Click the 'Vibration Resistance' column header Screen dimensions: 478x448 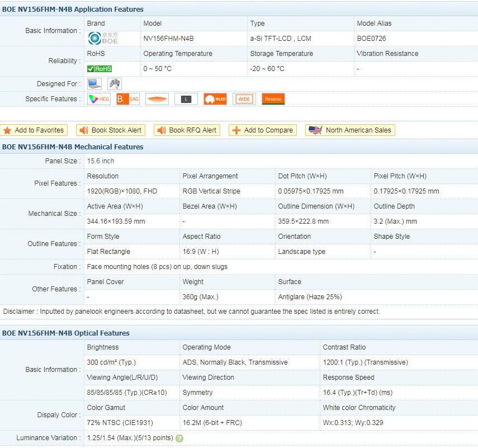click(x=387, y=54)
